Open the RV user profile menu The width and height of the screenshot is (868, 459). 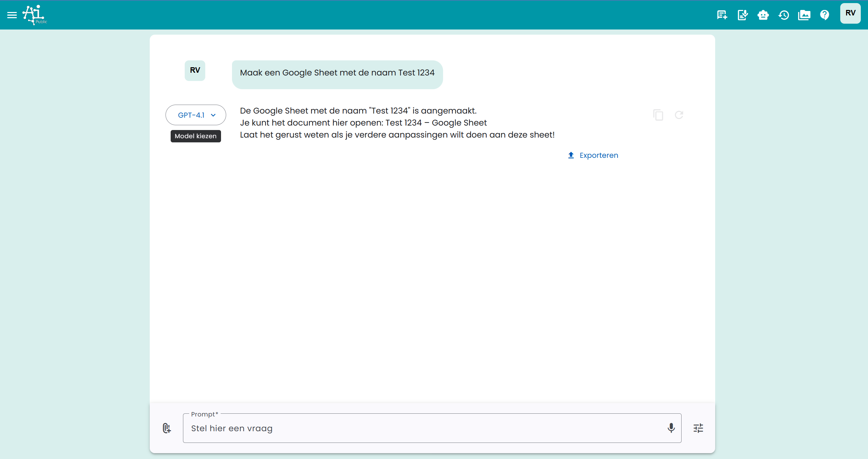click(850, 13)
